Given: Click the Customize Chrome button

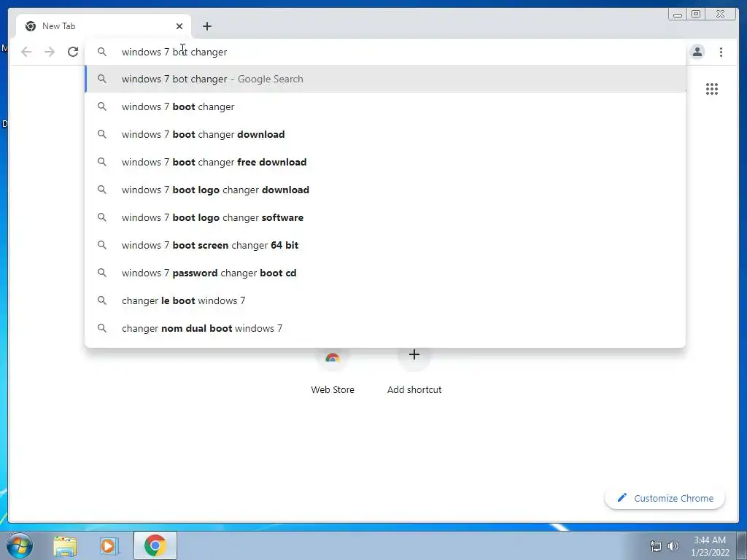Looking at the screenshot, I should pyautogui.click(x=665, y=498).
